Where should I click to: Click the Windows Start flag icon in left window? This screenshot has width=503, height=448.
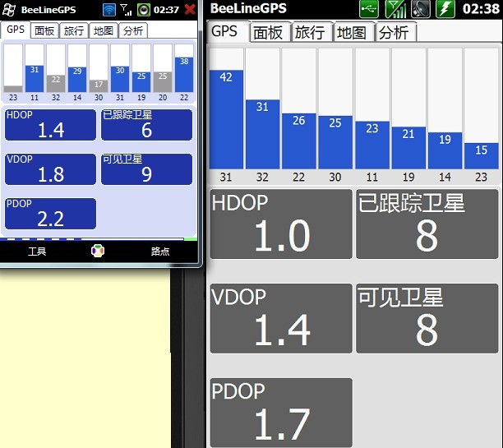(x=9, y=10)
